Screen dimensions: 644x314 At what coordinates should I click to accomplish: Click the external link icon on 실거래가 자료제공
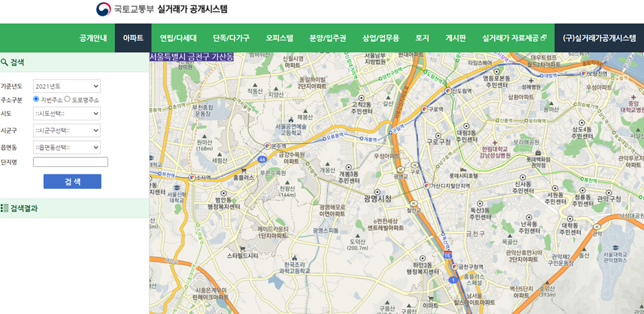(x=543, y=38)
